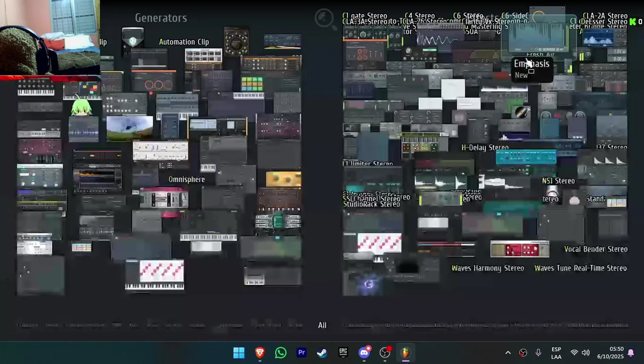Open the red Vocal Bender thumbnail
The image size is (644, 364).
[x=520, y=249]
